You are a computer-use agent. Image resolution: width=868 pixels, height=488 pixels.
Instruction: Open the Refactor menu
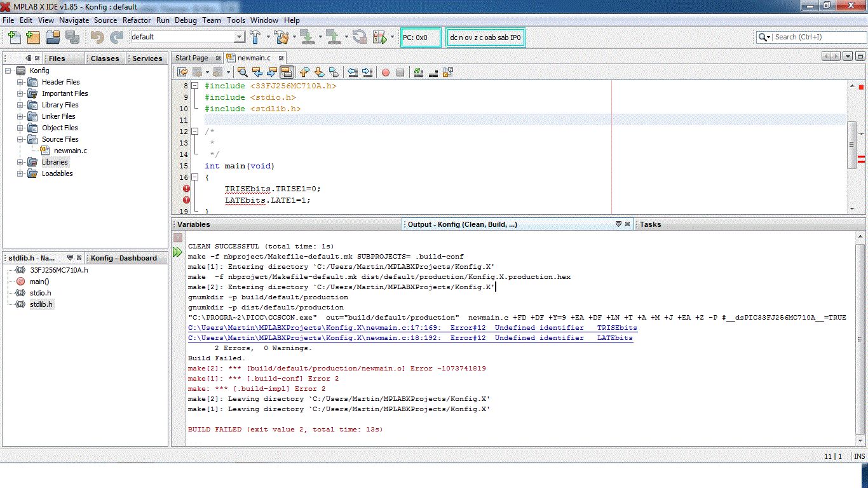[x=137, y=20]
